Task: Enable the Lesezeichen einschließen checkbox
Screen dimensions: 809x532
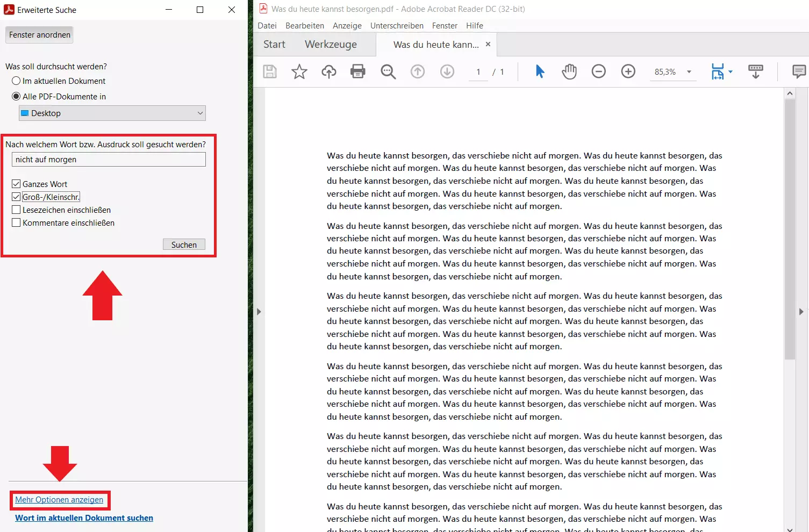Action: [16, 210]
